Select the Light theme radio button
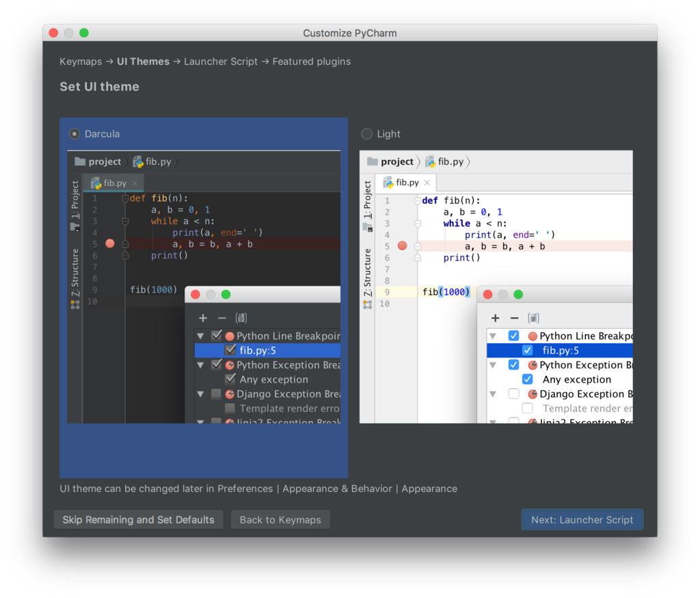700x598 pixels. tap(366, 134)
